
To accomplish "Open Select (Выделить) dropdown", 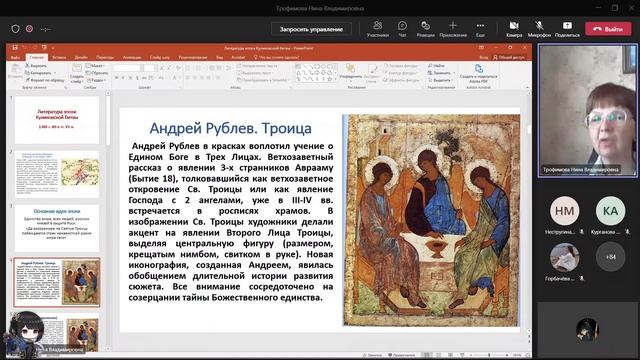I will tap(441, 80).
